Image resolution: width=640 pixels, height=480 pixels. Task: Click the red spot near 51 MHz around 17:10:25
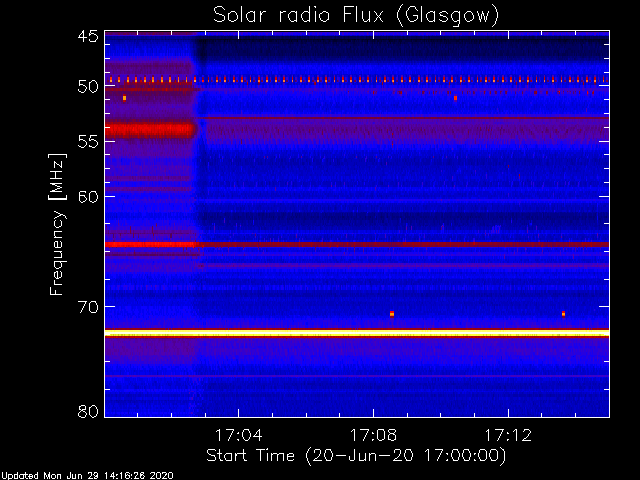[456, 98]
